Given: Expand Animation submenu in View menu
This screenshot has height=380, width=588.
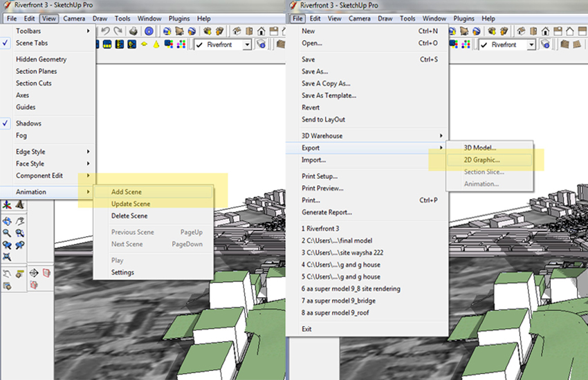Looking at the screenshot, I should click(48, 191).
